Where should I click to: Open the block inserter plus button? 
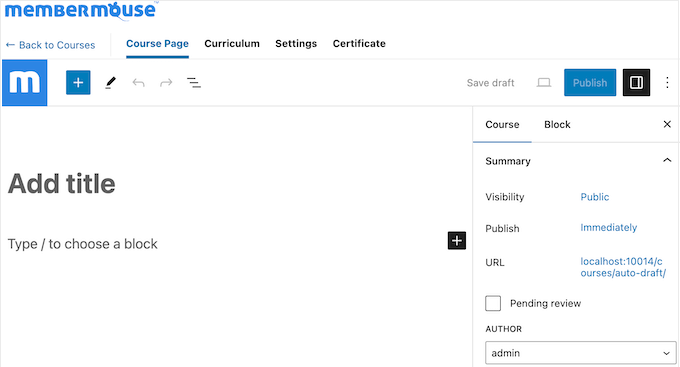78,82
